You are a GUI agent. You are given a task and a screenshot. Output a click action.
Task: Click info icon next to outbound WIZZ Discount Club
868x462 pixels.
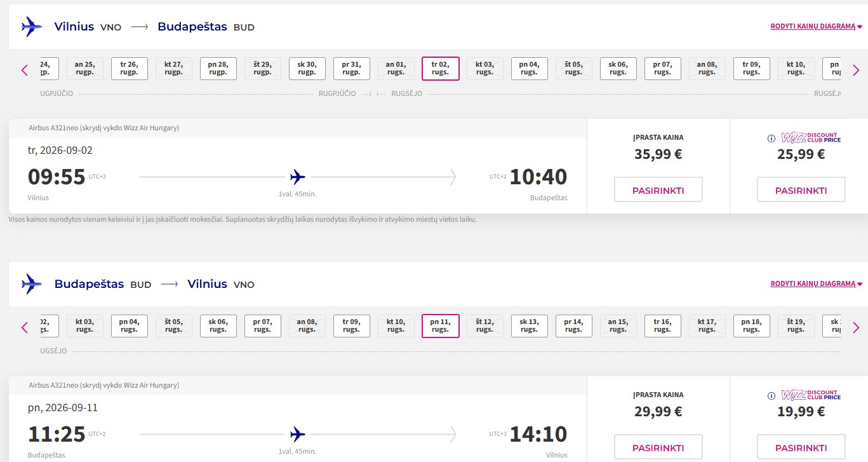tap(771, 138)
